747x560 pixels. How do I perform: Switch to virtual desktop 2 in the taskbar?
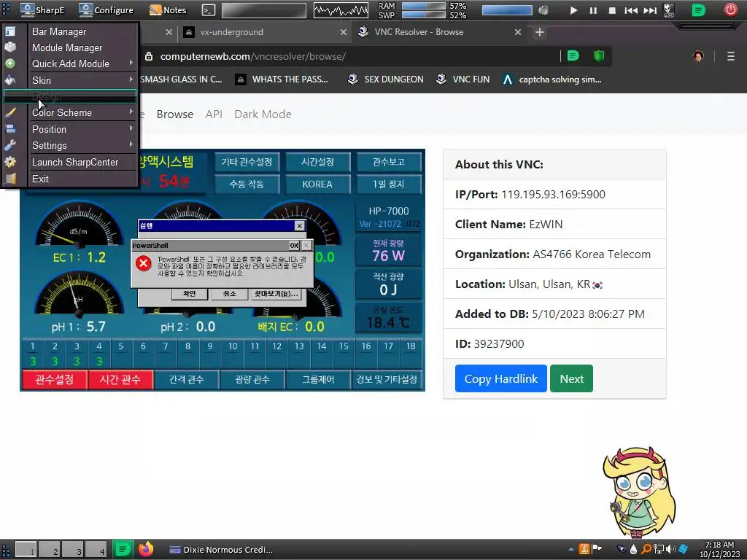[x=50, y=550]
